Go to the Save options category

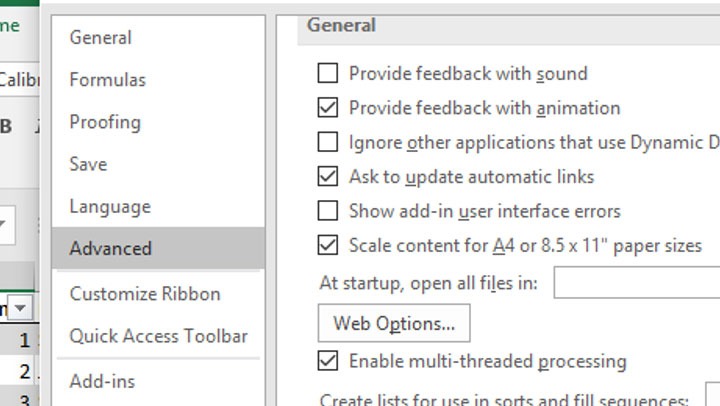(x=88, y=164)
